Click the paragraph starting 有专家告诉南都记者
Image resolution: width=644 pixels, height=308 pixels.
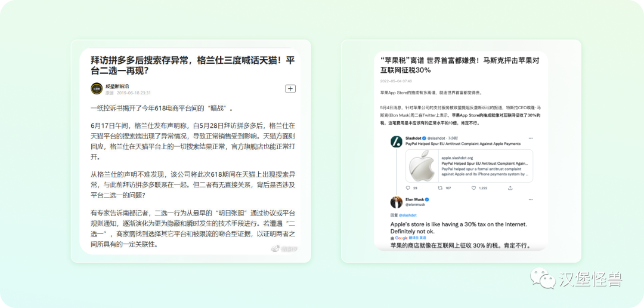[x=193, y=229]
